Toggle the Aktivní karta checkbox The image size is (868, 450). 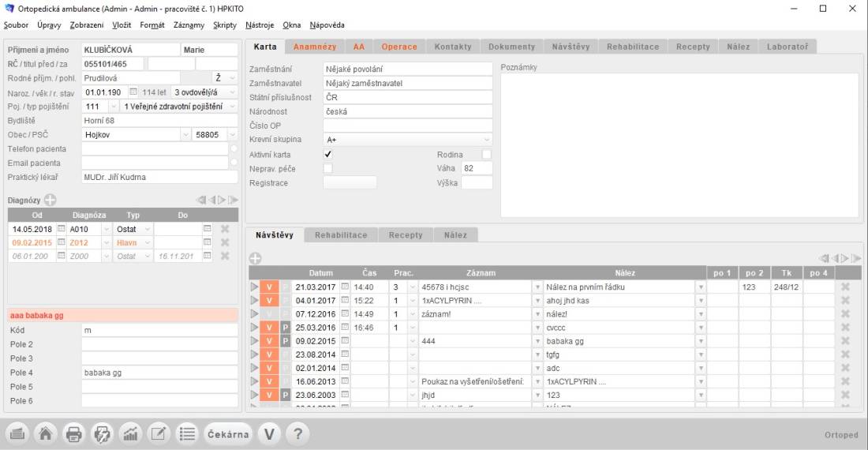pyautogui.click(x=328, y=154)
